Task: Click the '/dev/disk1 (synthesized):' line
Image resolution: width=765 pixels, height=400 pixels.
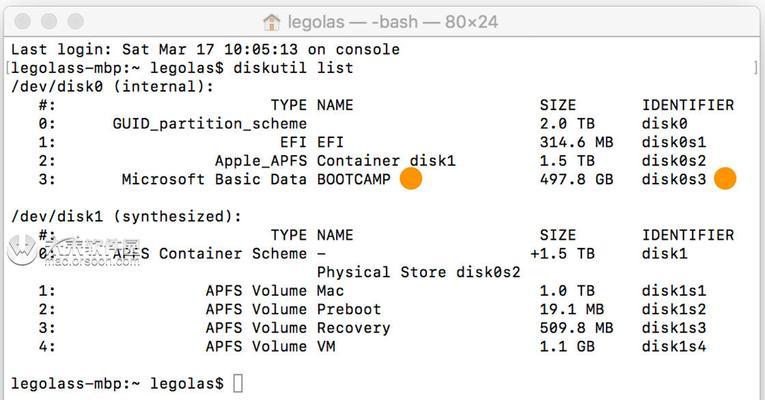Action: pos(126,217)
